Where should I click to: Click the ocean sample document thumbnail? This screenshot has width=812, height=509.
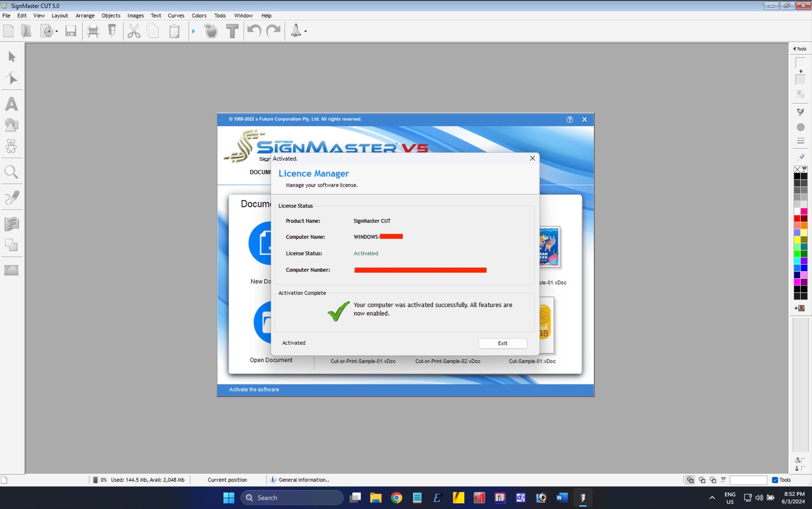(549, 247)
